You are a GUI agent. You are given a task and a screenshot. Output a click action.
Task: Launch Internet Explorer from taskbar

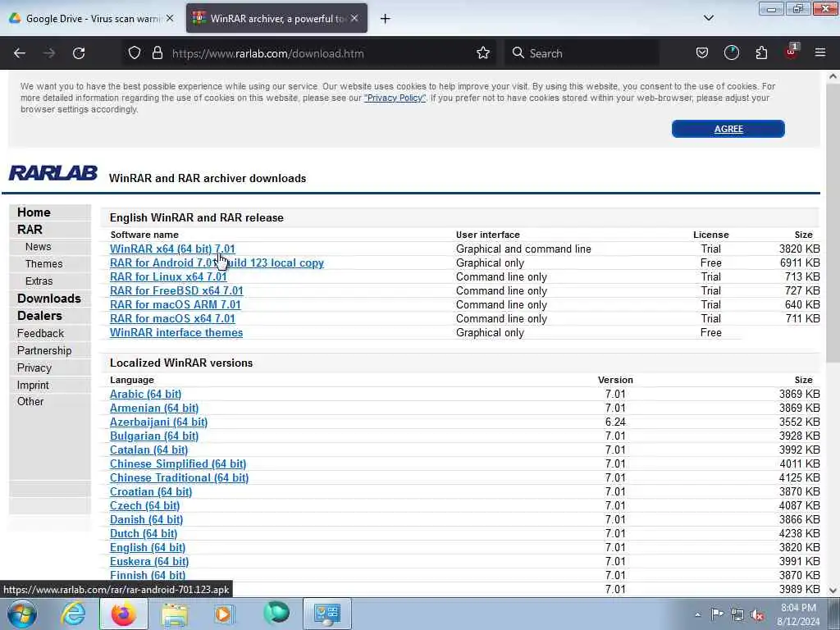click(x=73, y=614)
